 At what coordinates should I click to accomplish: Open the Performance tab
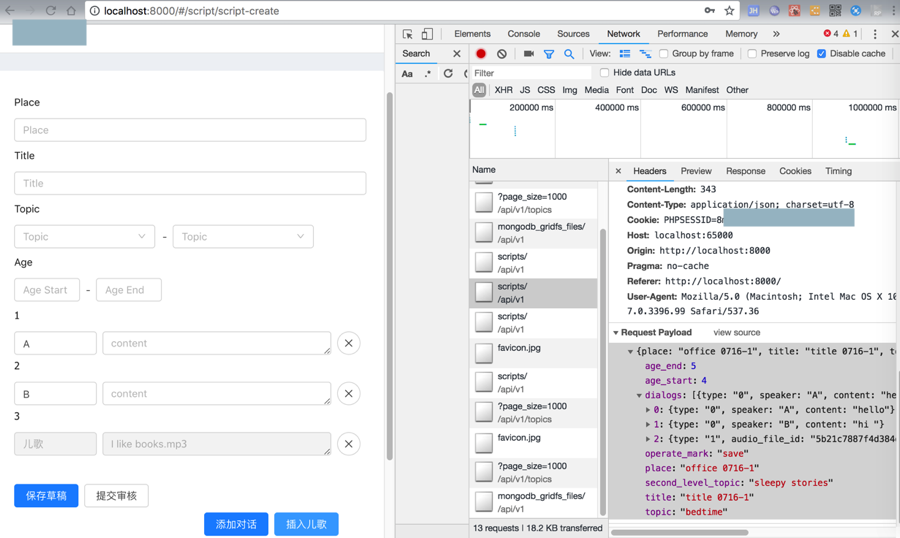[682, 34]
